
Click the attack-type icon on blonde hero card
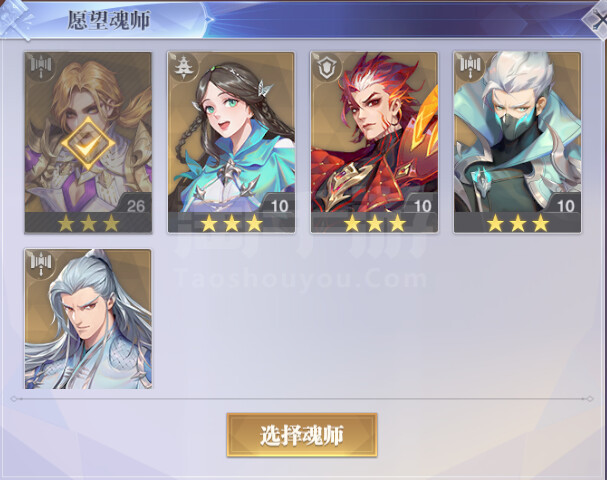coord(41,66)
